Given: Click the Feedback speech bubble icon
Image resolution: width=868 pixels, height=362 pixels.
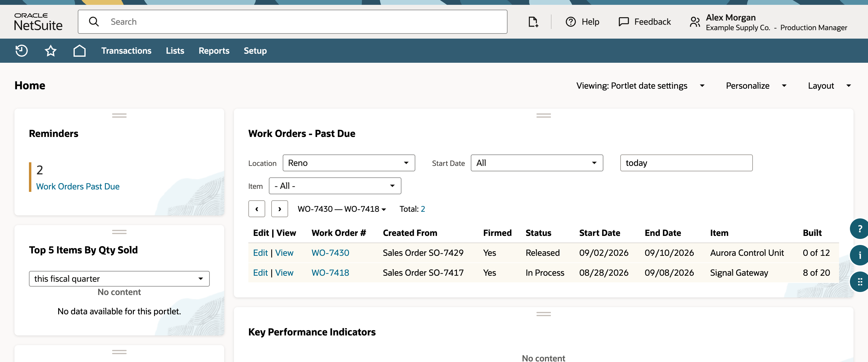Looking at the screenshot, I should (x=624, y=22).
